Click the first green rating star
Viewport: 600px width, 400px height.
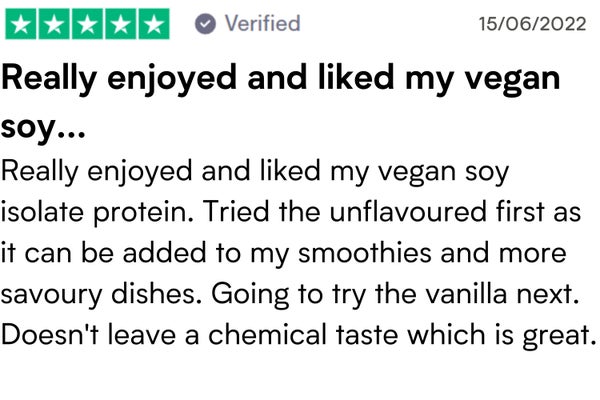point(21,24)
